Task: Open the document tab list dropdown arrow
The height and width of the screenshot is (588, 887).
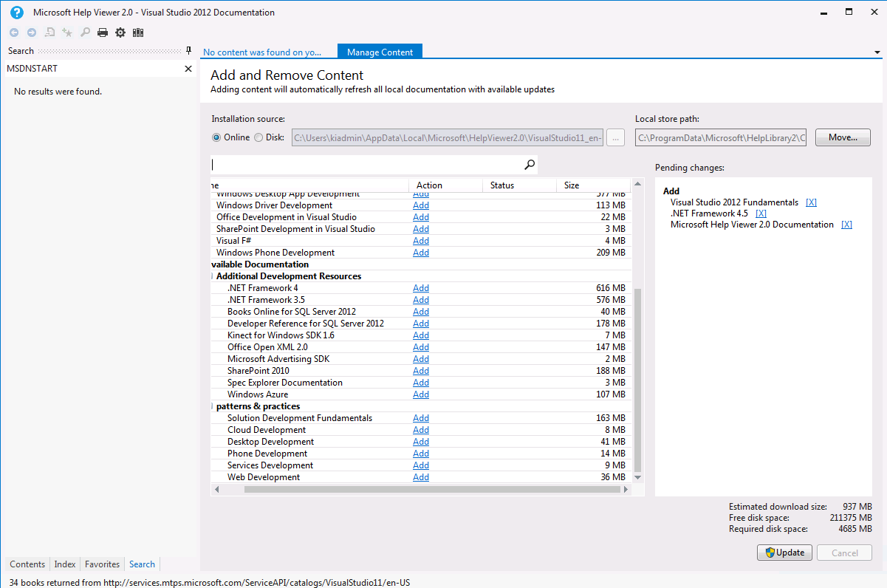Action: (x=877, y=52)
